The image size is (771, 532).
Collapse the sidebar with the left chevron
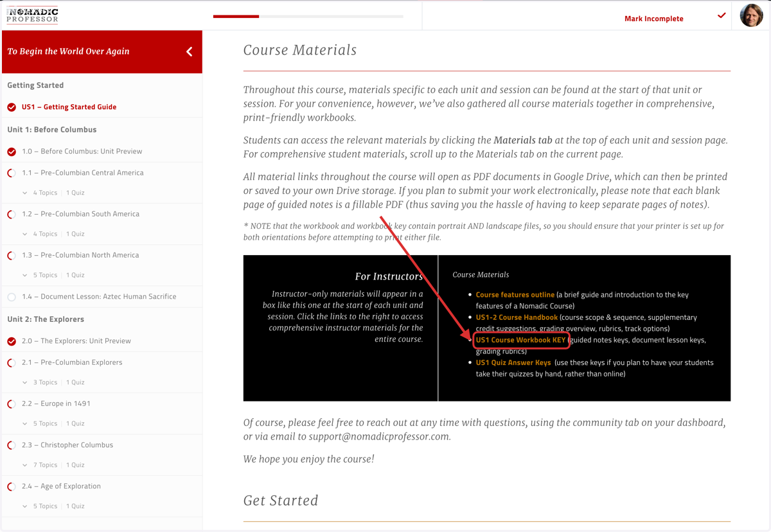[190, 51]
